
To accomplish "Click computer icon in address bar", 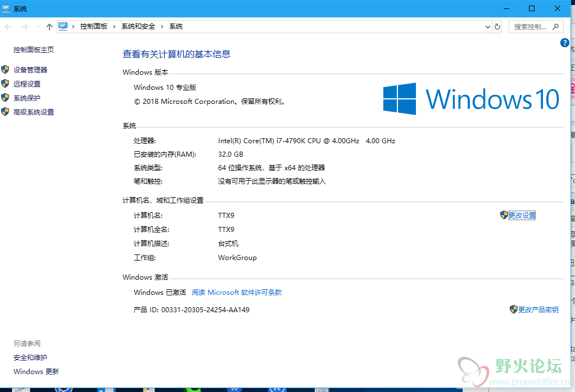I will 63,26.
